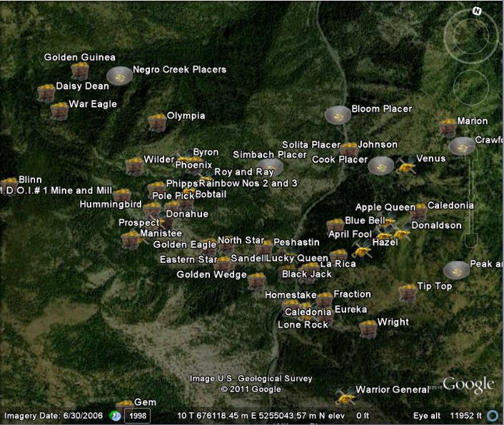Select the Peshastin placemark label

tap(296, 242)
